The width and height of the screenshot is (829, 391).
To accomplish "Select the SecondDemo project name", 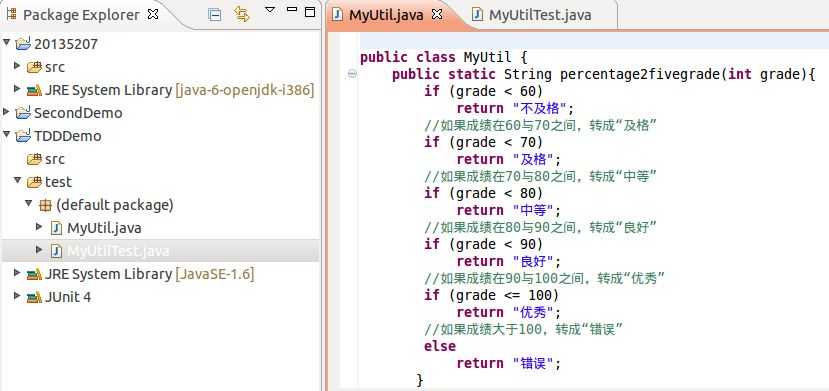I will (78, 113).
